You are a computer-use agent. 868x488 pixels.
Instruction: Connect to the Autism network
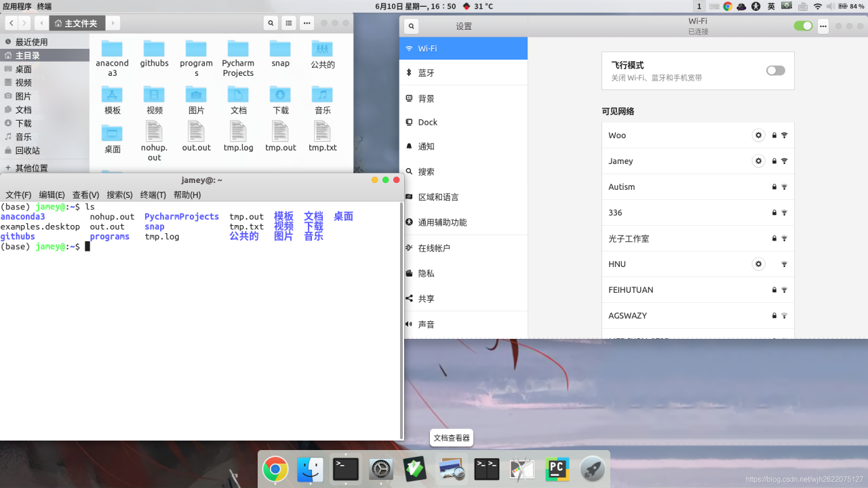click(698, 186)
